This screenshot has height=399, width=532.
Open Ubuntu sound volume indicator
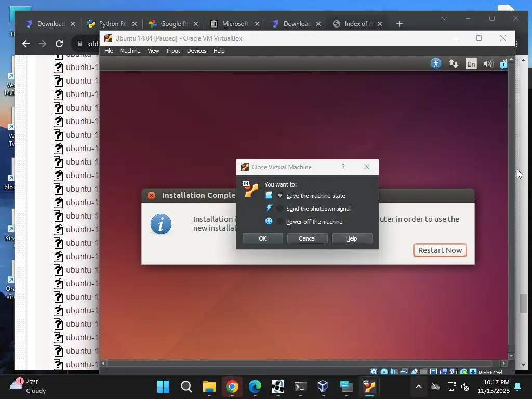(488, 63)
